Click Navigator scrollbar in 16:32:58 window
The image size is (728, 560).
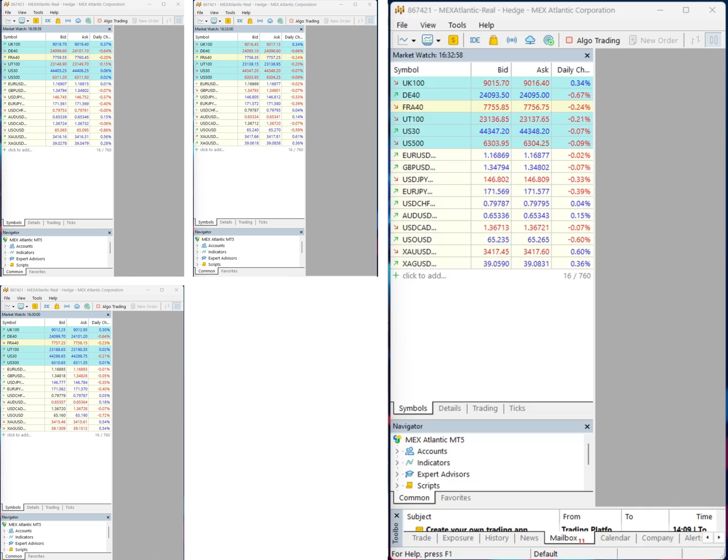[588, 454]
